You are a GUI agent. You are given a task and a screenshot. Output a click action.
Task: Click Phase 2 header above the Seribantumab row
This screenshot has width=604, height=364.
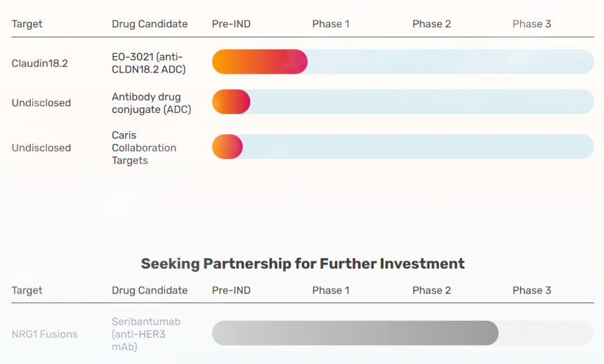[431, 290]
